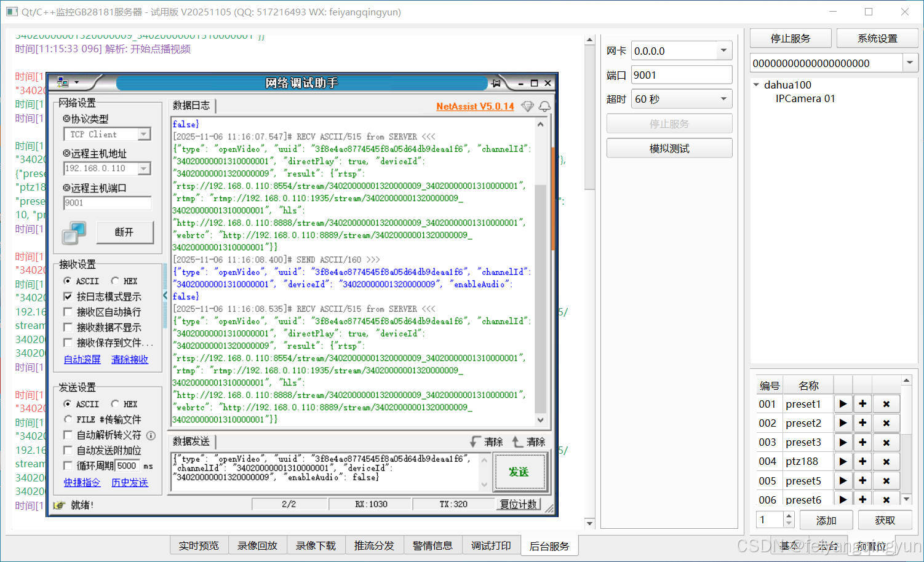Go to preset3 via play icon
Viewport: 924px width, 562px height.
[843, 442]
